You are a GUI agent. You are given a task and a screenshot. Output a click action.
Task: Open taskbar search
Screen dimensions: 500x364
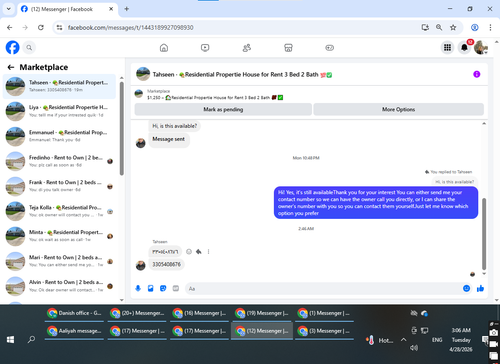pyautogui.click(x=31, y=339)
